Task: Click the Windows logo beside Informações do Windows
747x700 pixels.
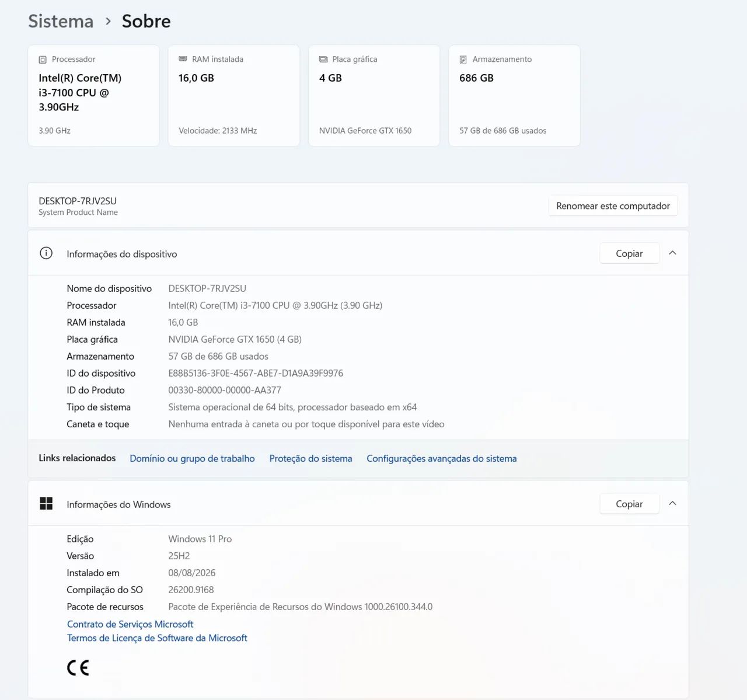Action: coord(46,504)
